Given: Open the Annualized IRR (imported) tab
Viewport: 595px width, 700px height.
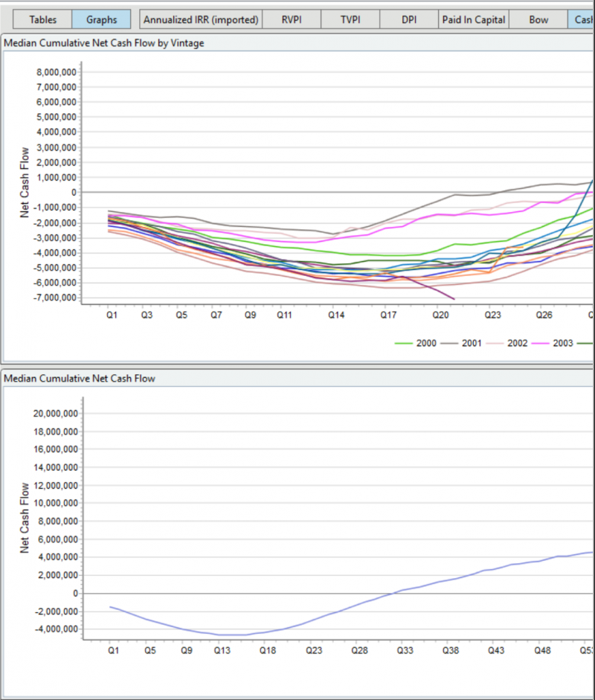Looking at the screenshot, I should pos(201,19).
